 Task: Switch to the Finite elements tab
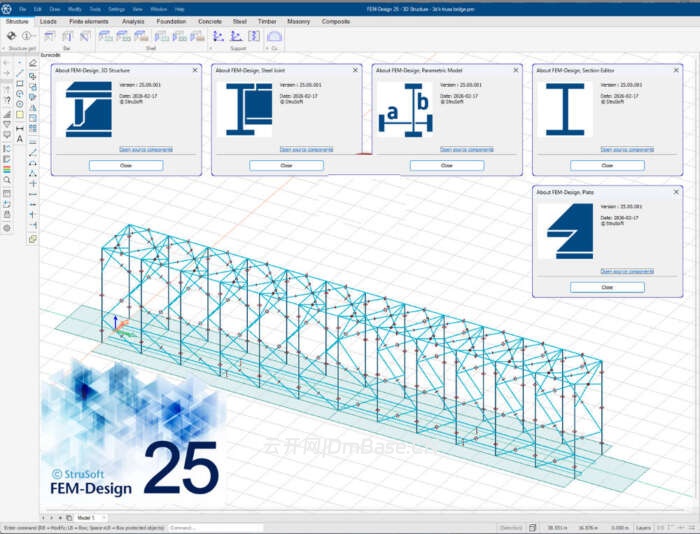tap(88, 21)
